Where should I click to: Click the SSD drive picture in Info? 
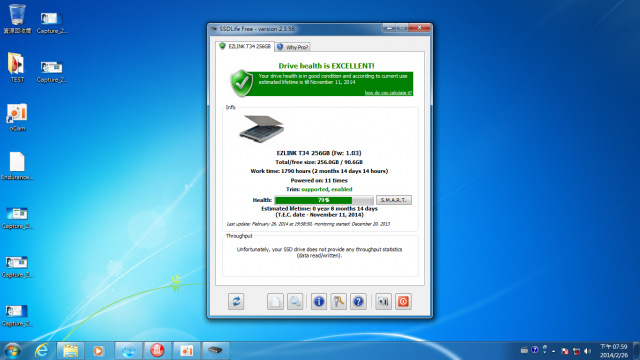[x=262, y=129]
